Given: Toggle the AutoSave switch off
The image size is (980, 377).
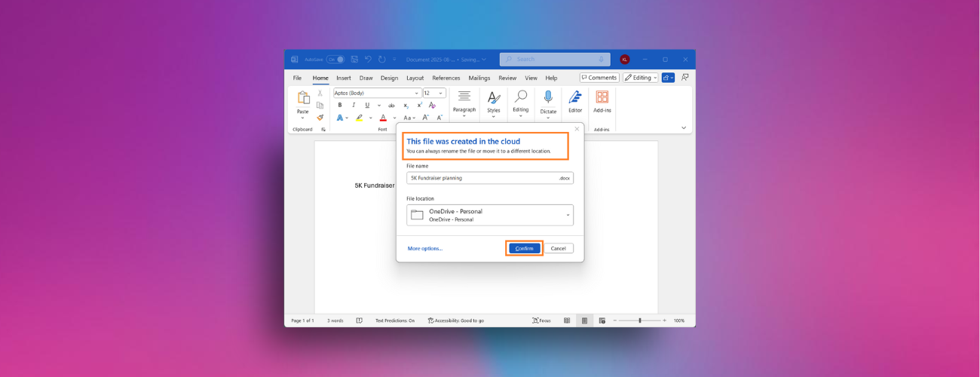Looking at the screenshot, I should (x=335, y=59).
